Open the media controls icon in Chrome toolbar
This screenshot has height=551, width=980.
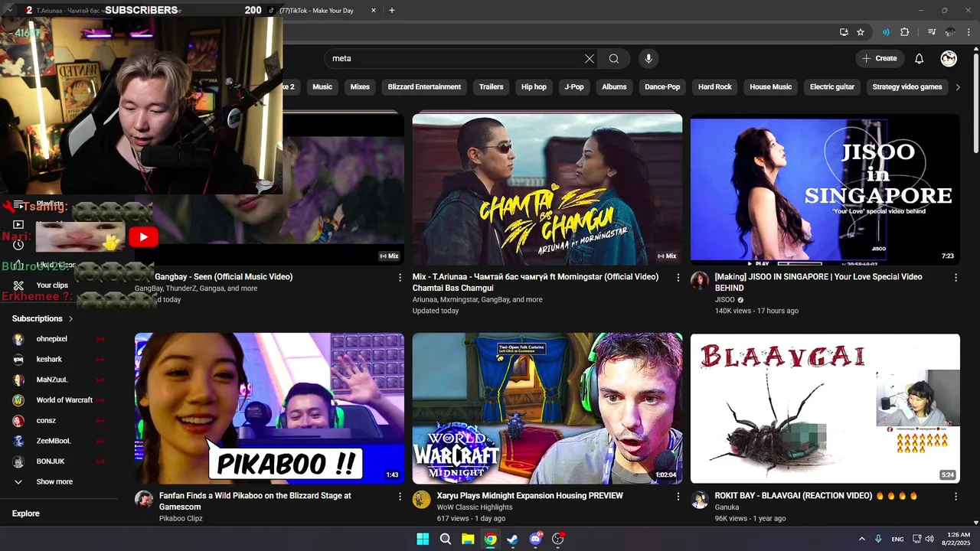pyautogui.click(x=932, y=32)
